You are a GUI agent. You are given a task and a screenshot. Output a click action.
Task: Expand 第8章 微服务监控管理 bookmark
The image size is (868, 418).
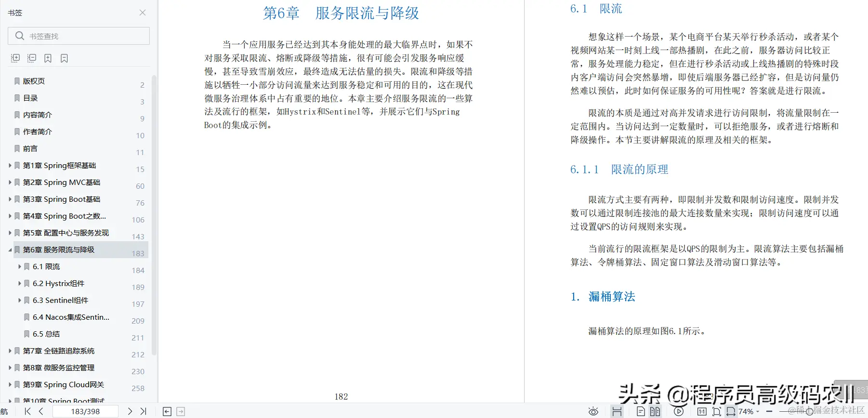(x=10, y=367)
